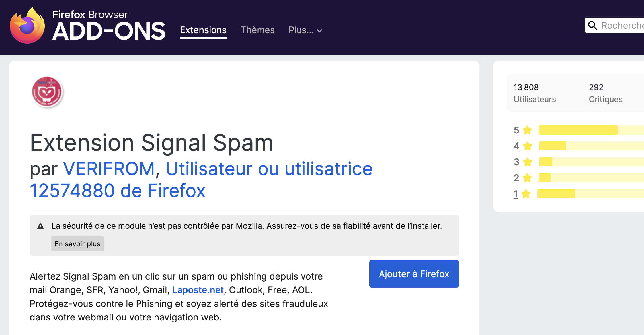Click the 1-star rating star icon
644x335 pixels.
coord(526,194)
